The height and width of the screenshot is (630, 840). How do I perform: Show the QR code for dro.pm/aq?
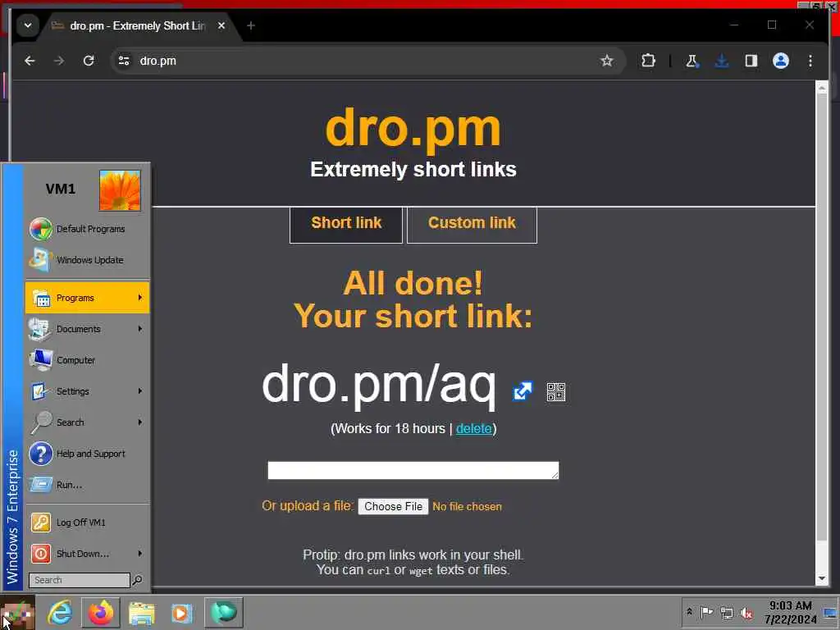pos(555,391)
